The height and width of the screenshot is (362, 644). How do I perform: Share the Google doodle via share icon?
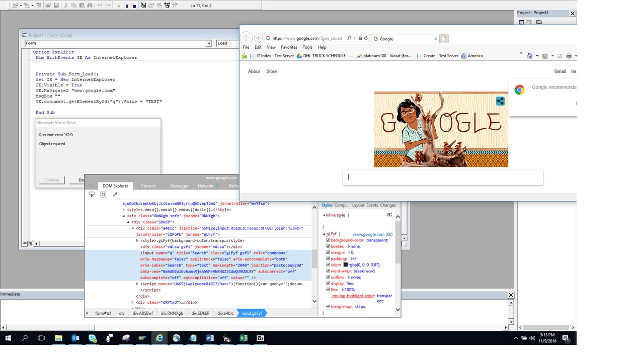[x=500, y=101]
